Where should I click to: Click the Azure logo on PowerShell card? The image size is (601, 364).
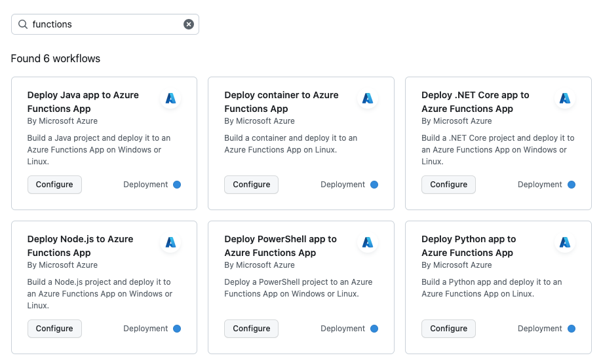(368, 242)
